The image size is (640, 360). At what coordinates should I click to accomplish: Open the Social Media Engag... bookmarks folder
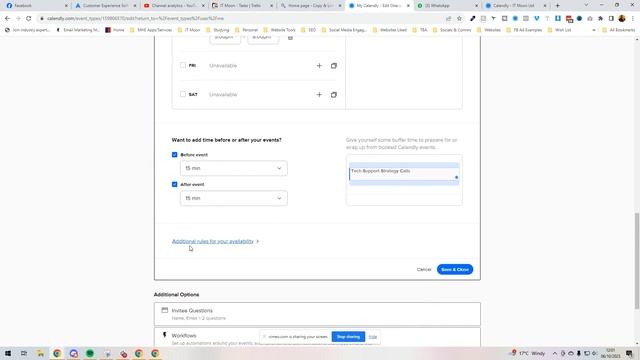pos(344,30)
